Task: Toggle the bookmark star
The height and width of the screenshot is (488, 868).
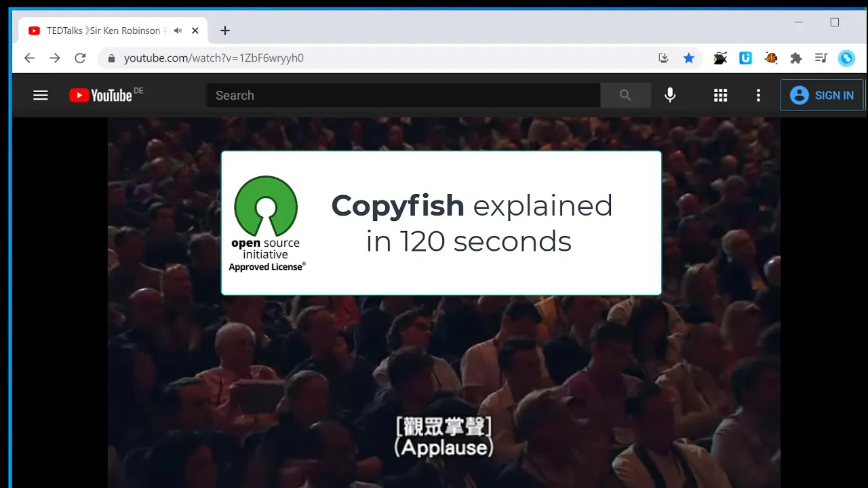Action: point(689,58)
